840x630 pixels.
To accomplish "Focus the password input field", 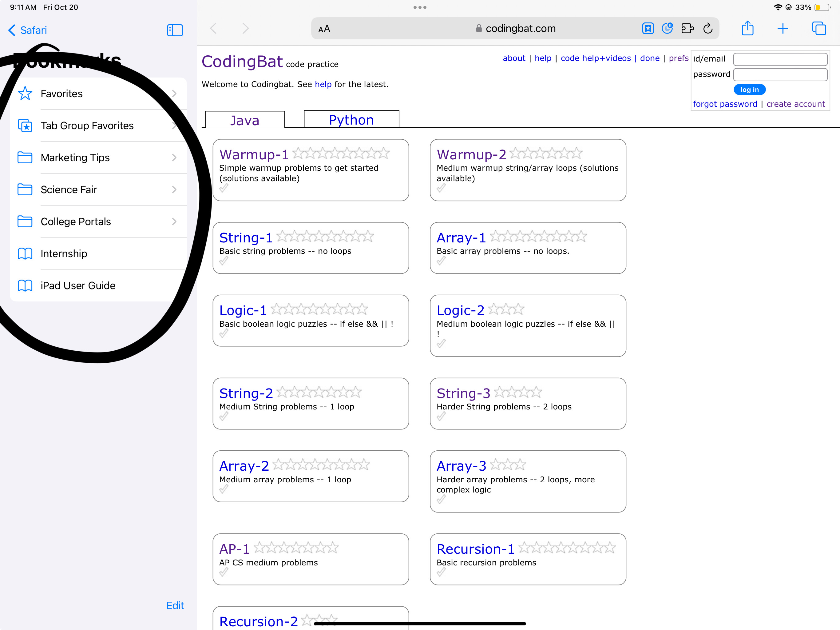I will [780, 74].
